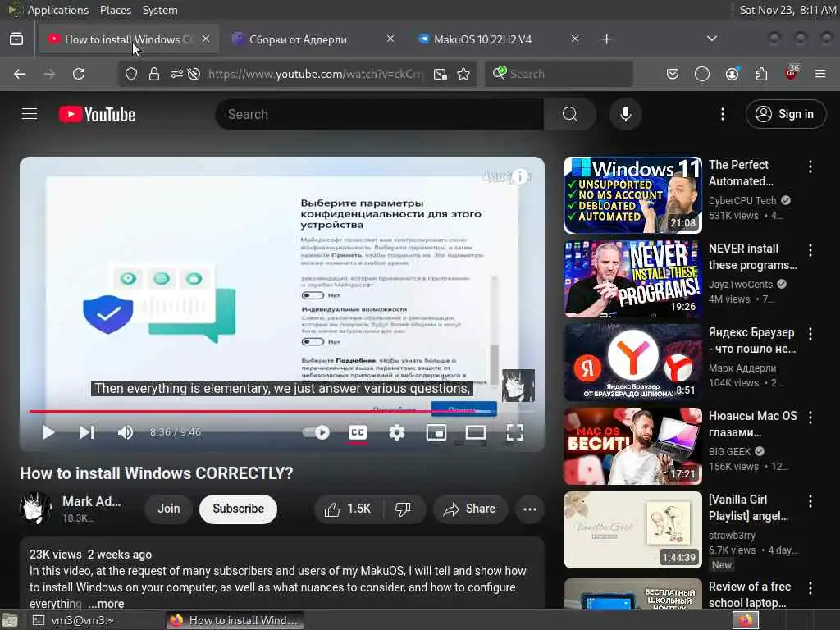Open a new browser tab
The image size is (840, 630).
pos(606,39)
